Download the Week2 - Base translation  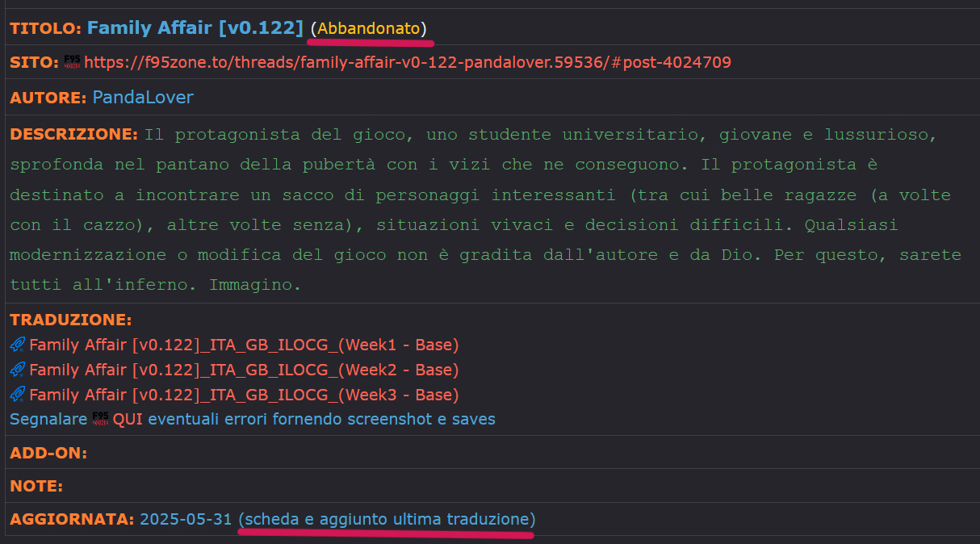[x=244, y=370]
